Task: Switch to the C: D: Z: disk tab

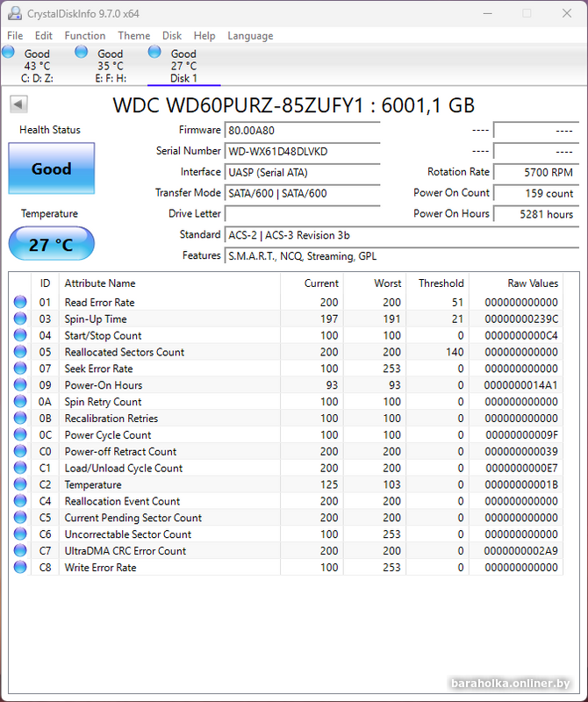Action: pyautogui.click(x=37, y=66)
